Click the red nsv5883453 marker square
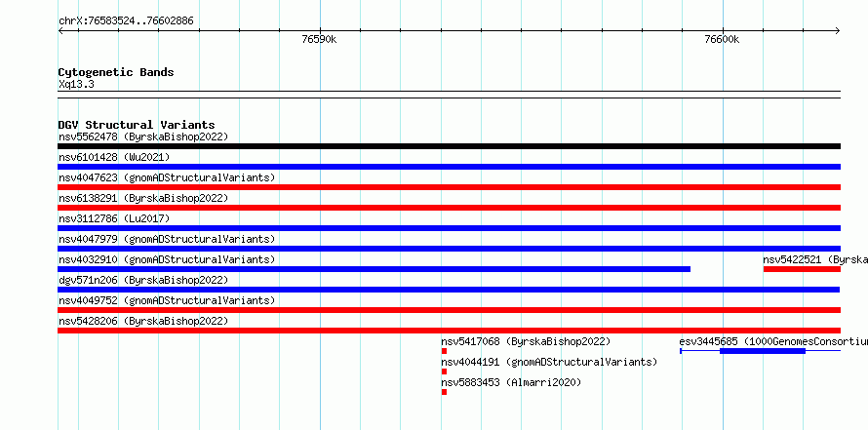868x430 pixels. point(444,392)
